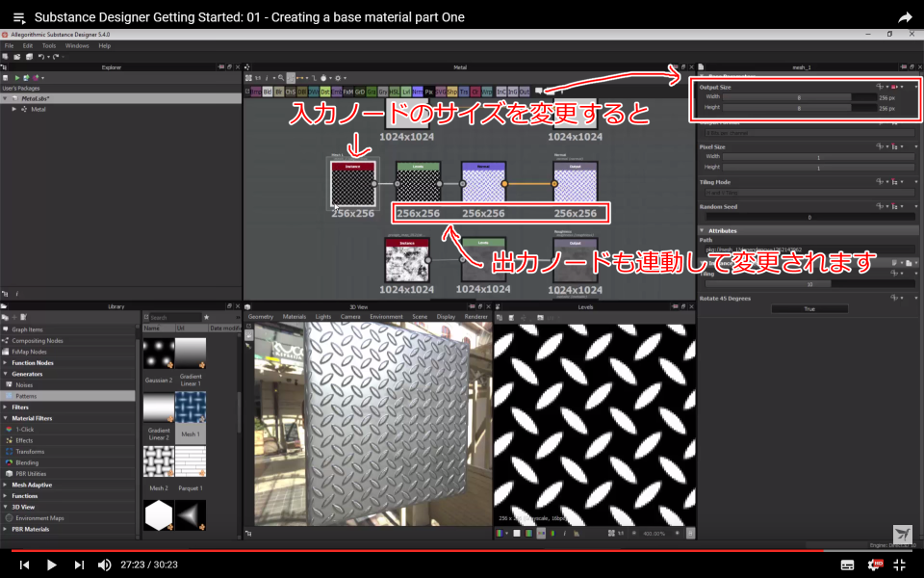Toggle the Rotate 45 Degrees True button
The width and height of the screenshot is (924, 578).
pos(809,309)
